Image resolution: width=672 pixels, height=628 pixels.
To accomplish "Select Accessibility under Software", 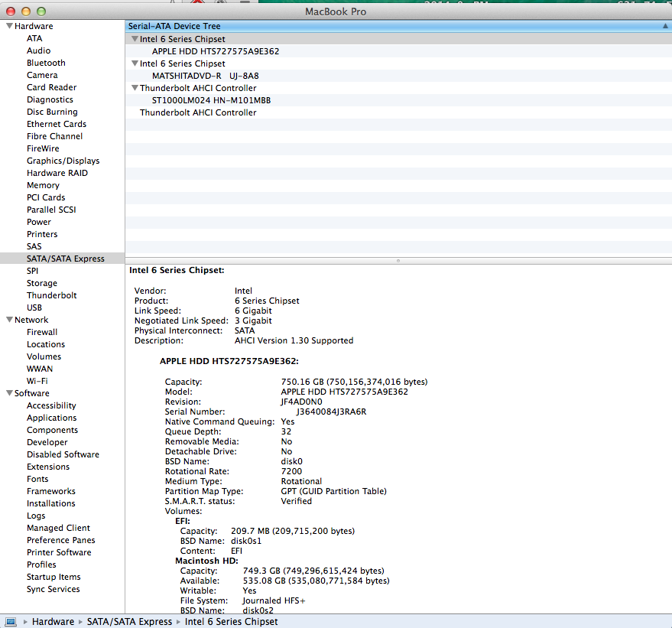I will 51,405.
